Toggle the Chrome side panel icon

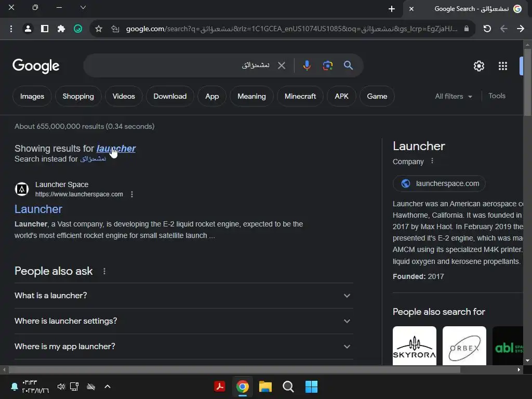[45, 29]
